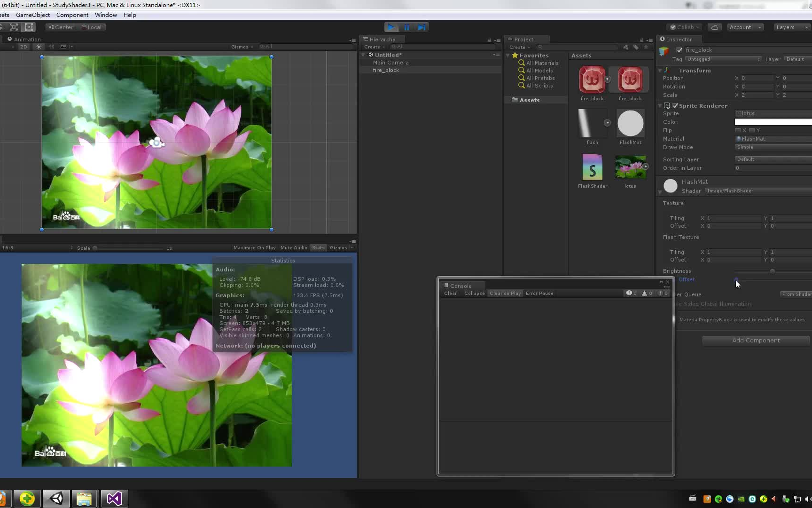Switch to the Project tab
Viewport: 812px width, 508px height.
pyautogui.click(x=523, y=39)
